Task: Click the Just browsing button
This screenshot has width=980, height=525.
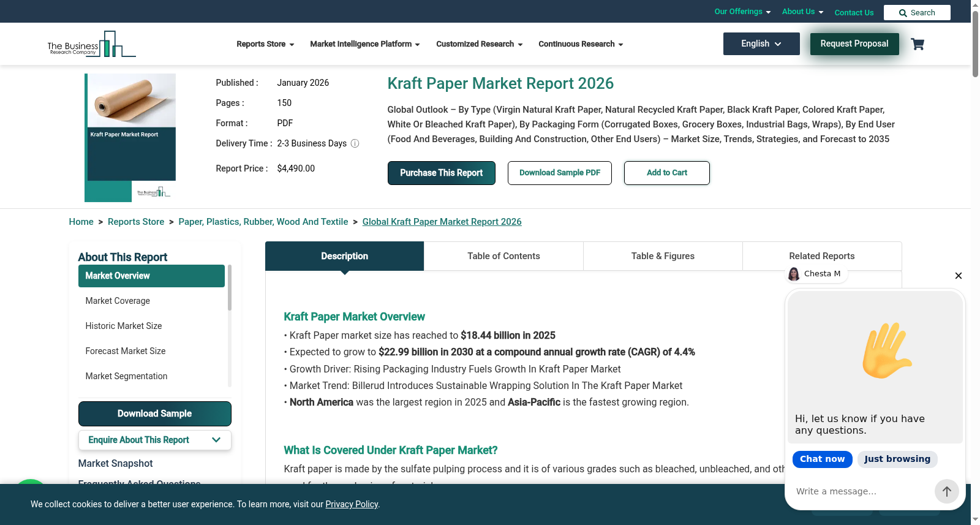Action: [x=897, y=459]
